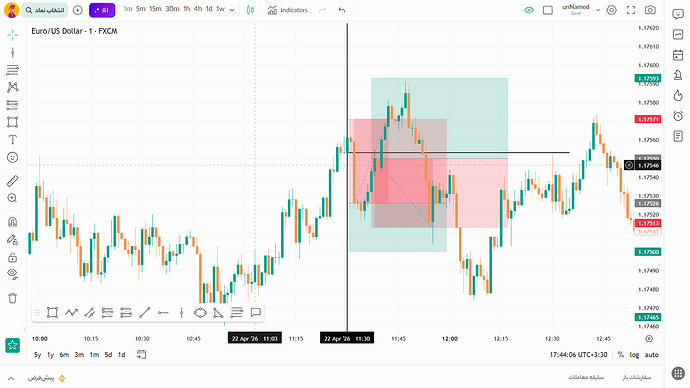Pick the comment callout tool in floating toolbar
Screen dimensions: 690x388
point(256,313)
